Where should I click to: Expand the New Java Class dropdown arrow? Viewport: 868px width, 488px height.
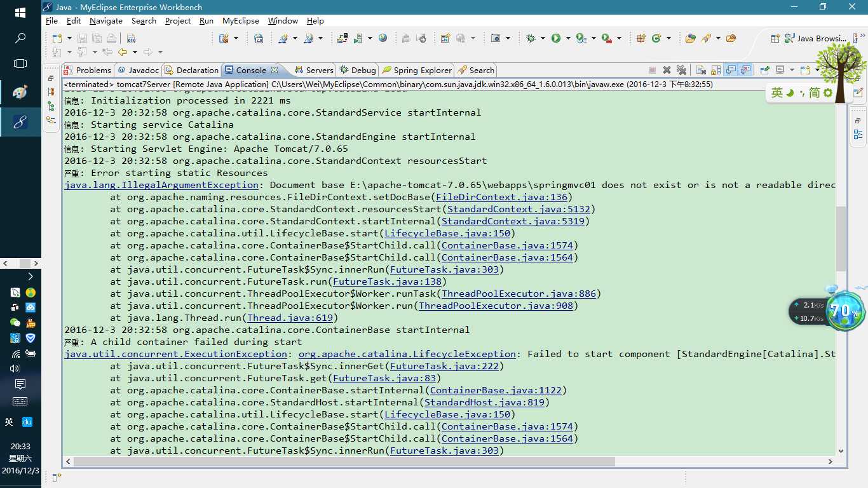click(x=668, y=38)
